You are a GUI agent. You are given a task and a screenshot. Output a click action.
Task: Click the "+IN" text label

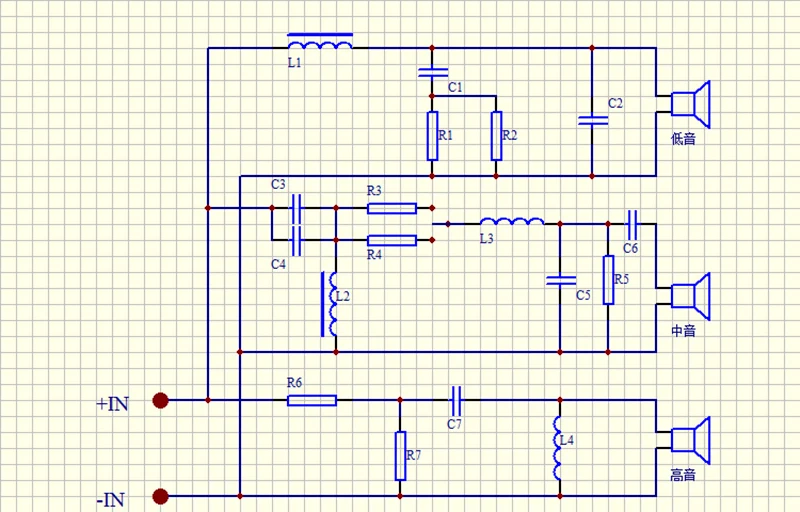click(x=112, y=404)
